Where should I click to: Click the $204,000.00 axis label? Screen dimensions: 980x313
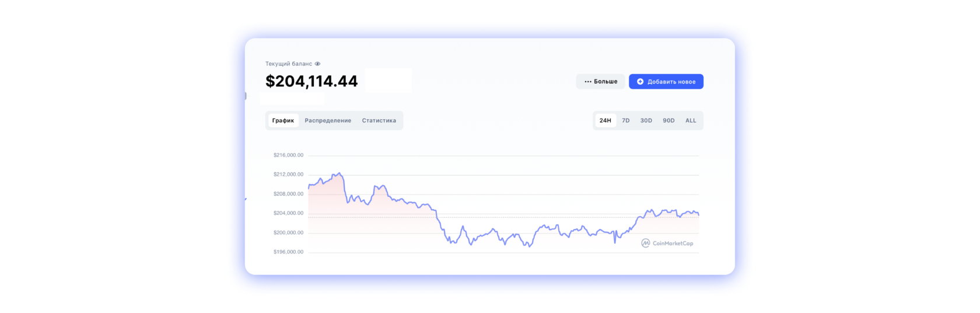[288, 213]
